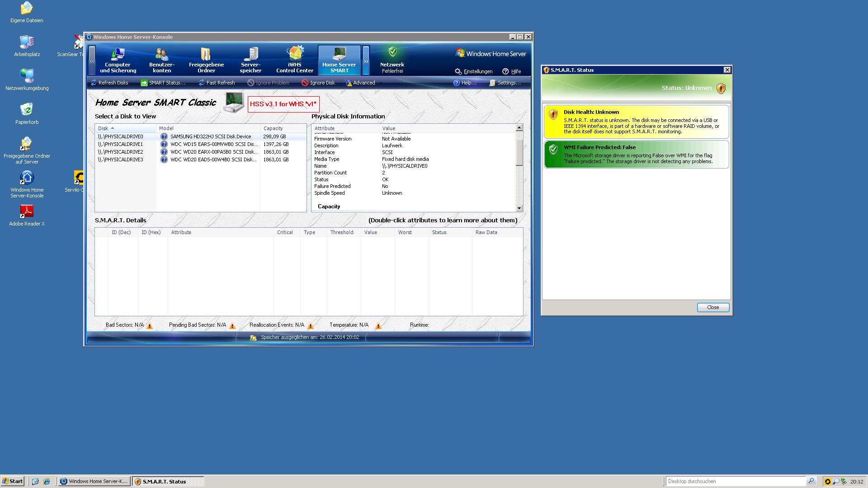Screen dimensions: 868x488
Task: Open Arbeitsplatz desktop icon
Action: [x=27, y=46]
